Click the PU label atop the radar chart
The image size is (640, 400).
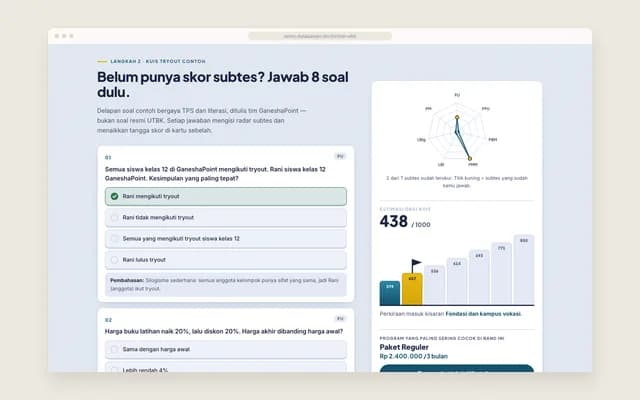point(457,95)
